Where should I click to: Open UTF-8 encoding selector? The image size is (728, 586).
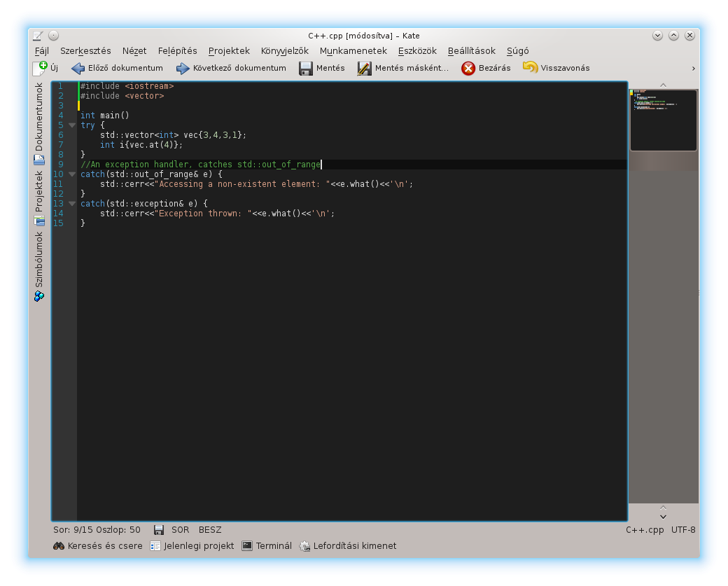[x=683, y=530]
